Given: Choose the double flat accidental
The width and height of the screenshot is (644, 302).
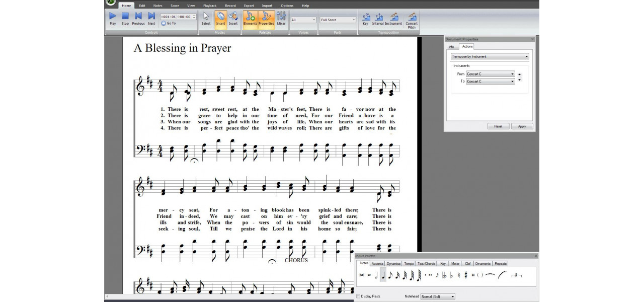Looking at the screenshot, I should point(444,275).
